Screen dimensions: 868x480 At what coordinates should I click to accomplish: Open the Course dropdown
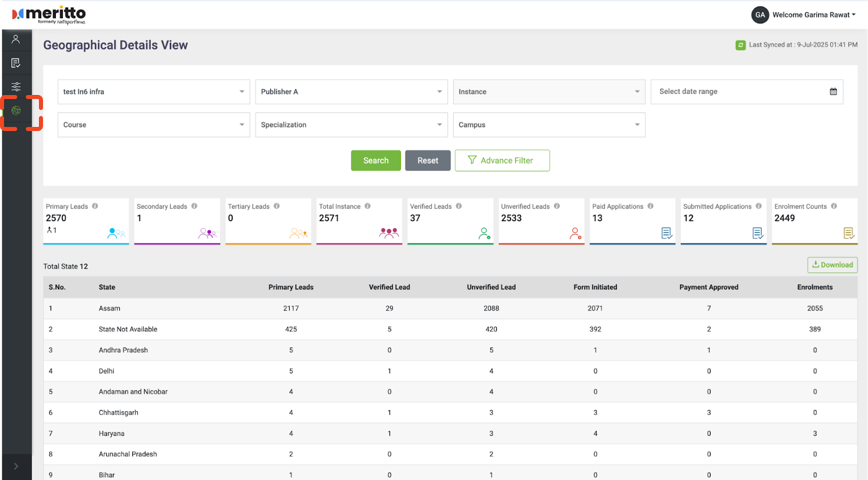154,125
